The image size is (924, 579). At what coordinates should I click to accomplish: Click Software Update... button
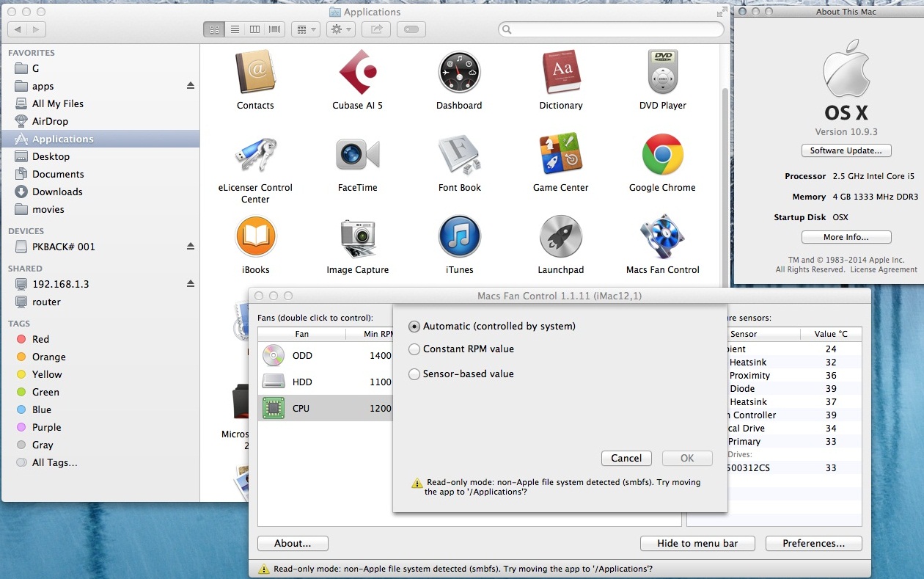click(x=846, y=150)
